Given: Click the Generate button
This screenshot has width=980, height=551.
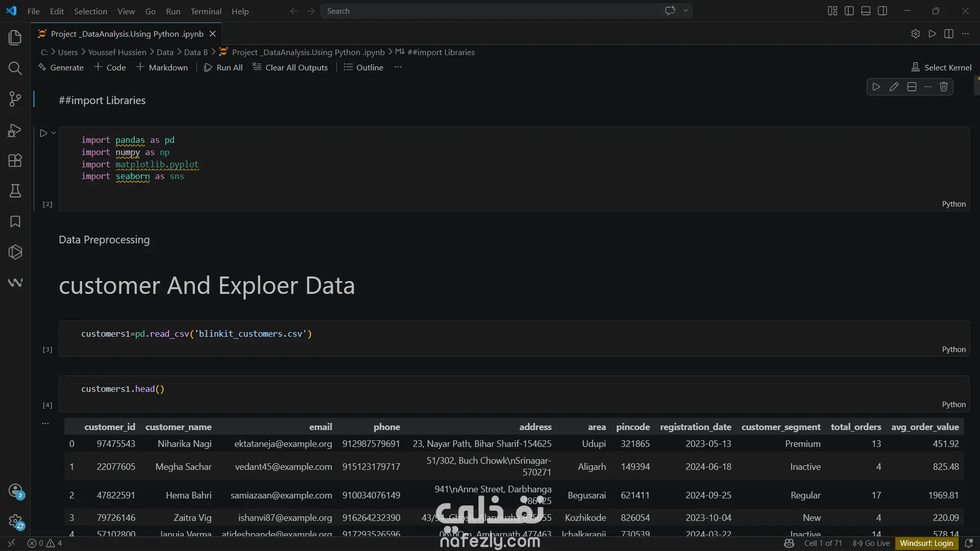Looking at the screenshot, I should coord(61,67).
